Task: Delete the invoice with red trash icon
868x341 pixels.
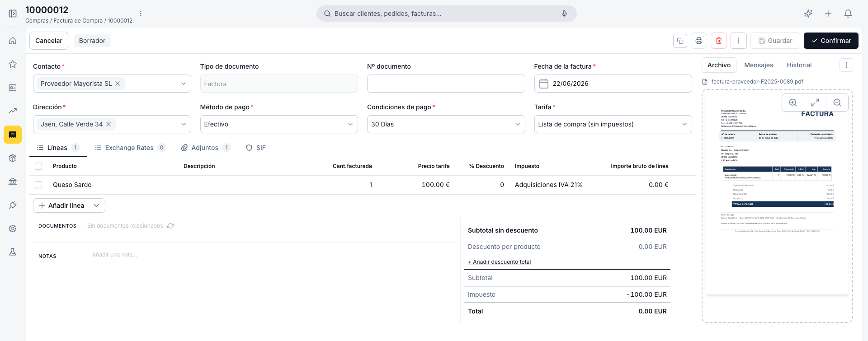Action: 719,41
